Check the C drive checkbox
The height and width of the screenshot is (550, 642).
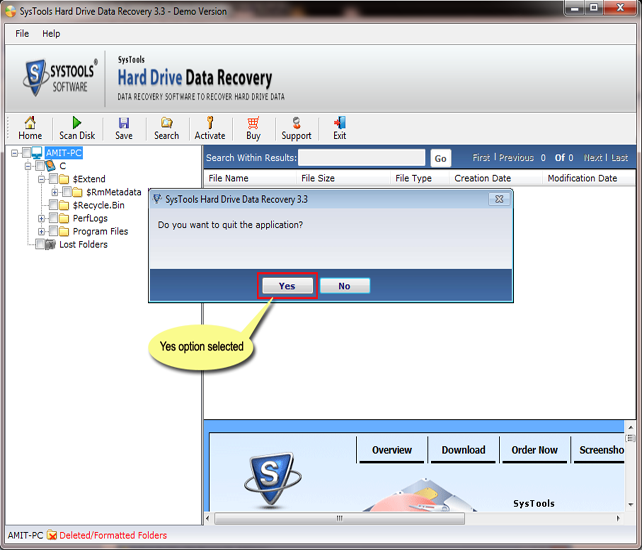40,166
